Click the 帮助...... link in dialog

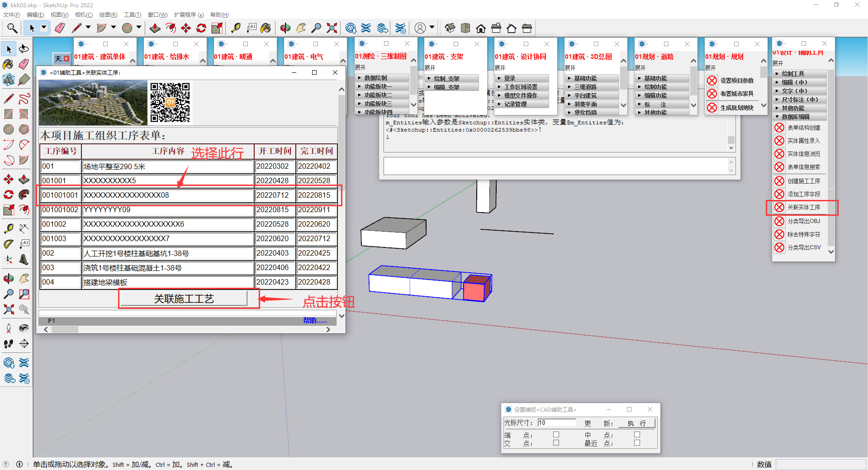(315, 321)
